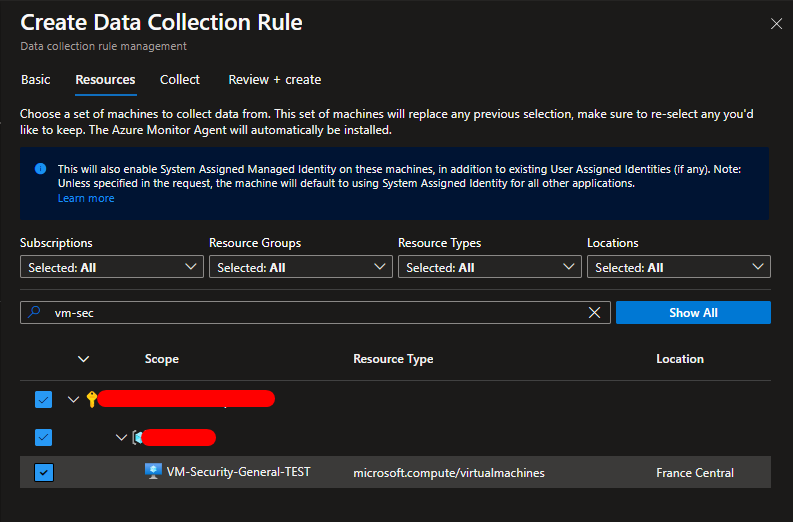
Task: Click the blue info icon in the banner
Action: point(40,169)
